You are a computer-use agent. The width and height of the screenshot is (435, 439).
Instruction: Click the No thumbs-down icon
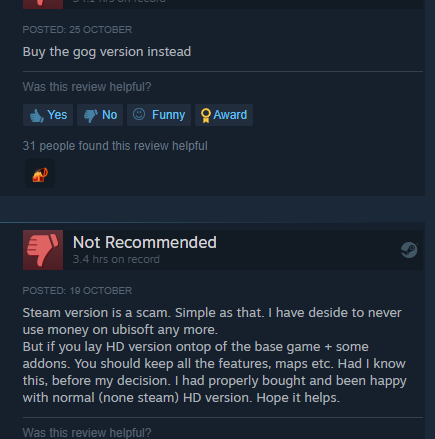(90, 116)
